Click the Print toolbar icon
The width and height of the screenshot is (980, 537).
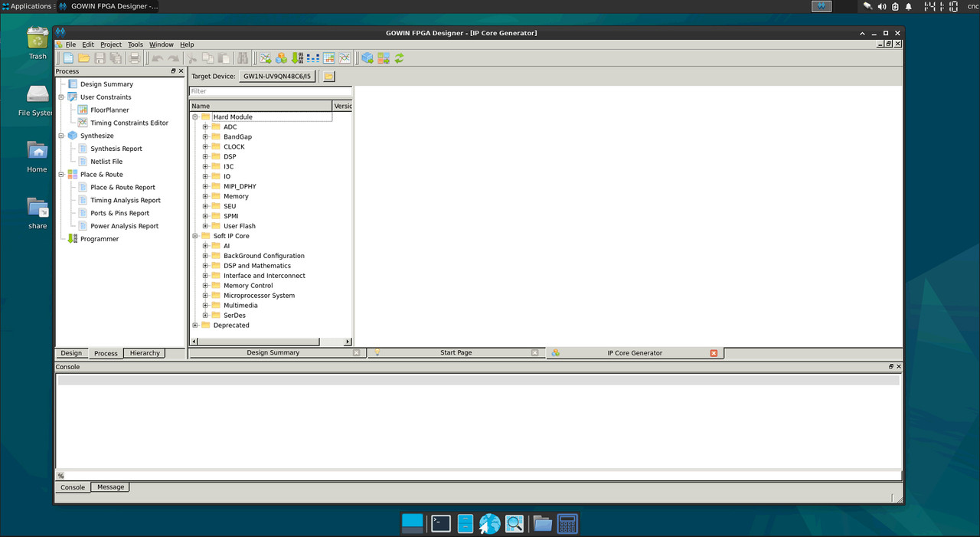135,58
